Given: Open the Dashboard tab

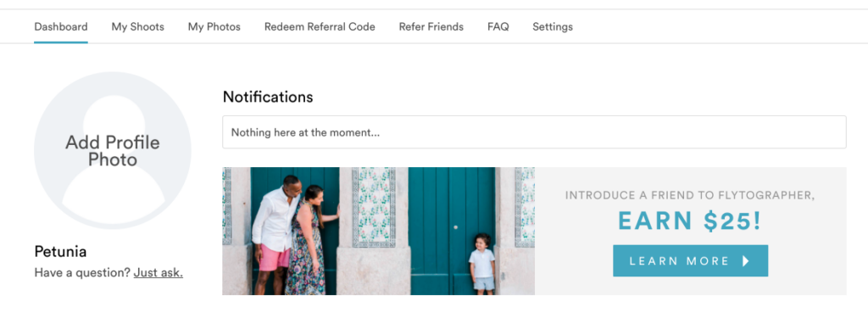Looking at the screenshot, I should 61,26.
